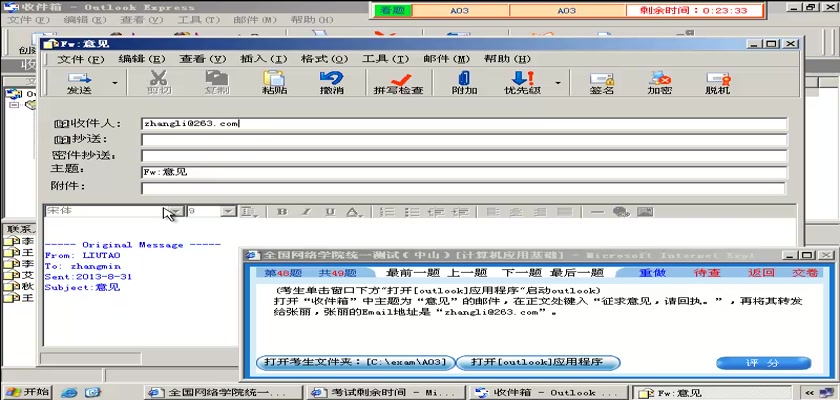Click the 粘贴 (Paste) toolbar icon
The width and height of the screenshot is (840, 400).
click(x=274, y=83)
